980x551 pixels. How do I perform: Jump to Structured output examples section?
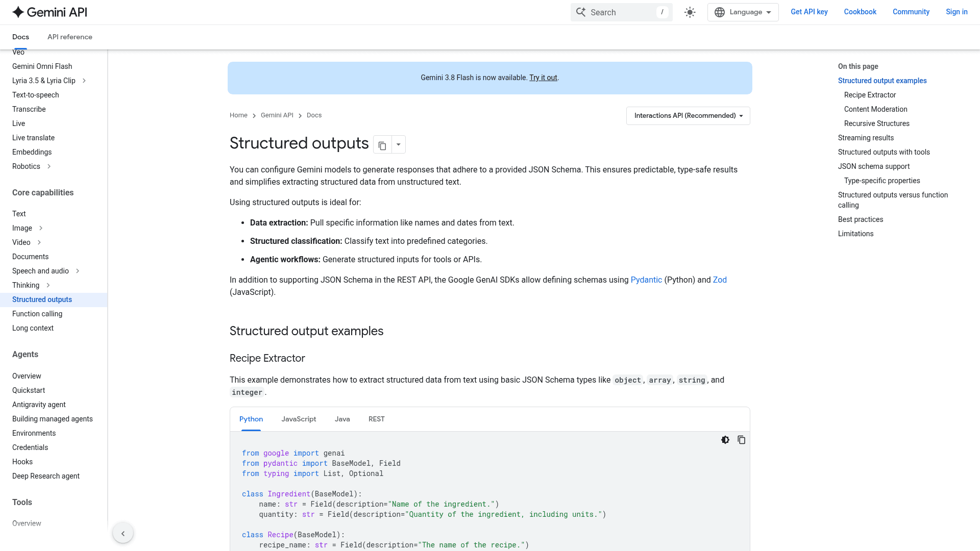click(x=883, y=81)
